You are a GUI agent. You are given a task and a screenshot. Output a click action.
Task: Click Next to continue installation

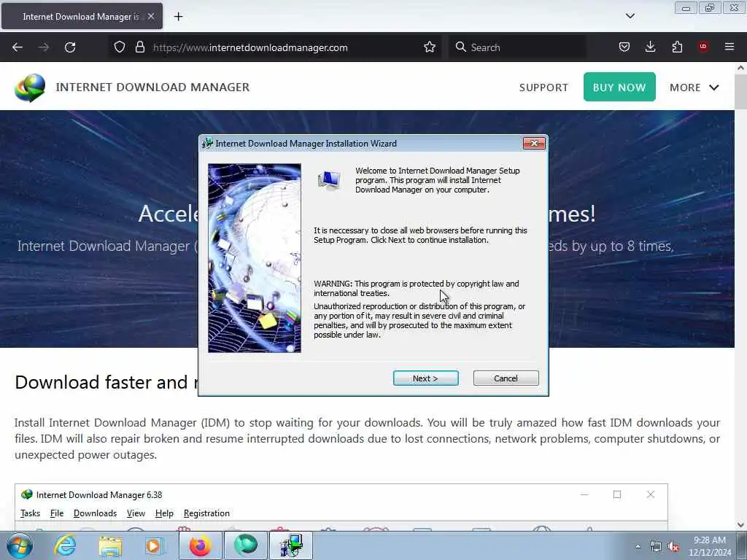tap(425, 378)
